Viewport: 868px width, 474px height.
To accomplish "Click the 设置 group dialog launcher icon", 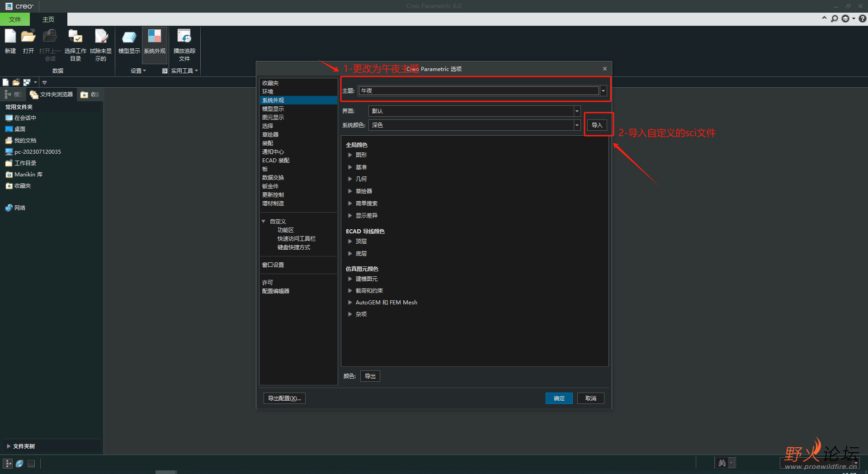I will pyautogui.click(x=165, y=71).
